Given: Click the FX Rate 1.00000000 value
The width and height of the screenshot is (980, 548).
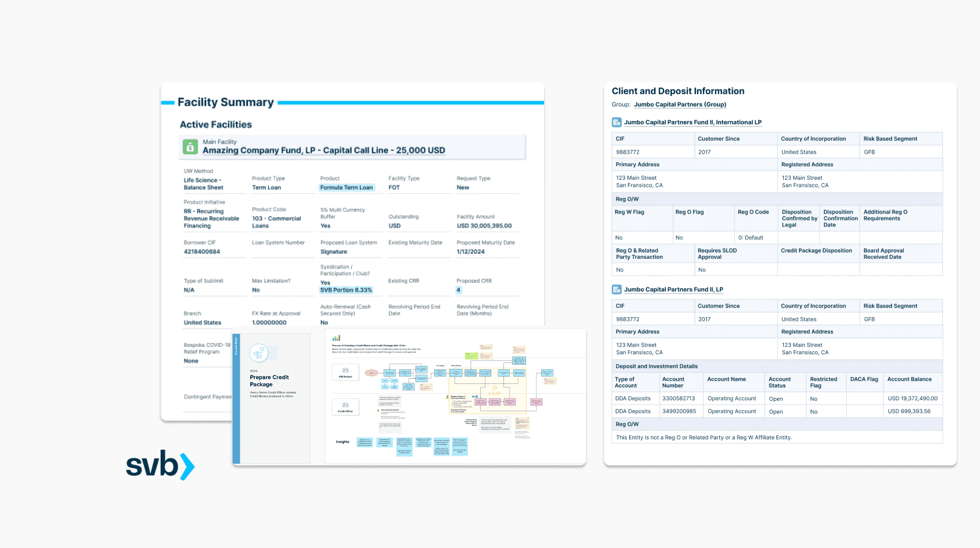Looking at the screenshot, I should pyautogui.click(x=269, y=322).
